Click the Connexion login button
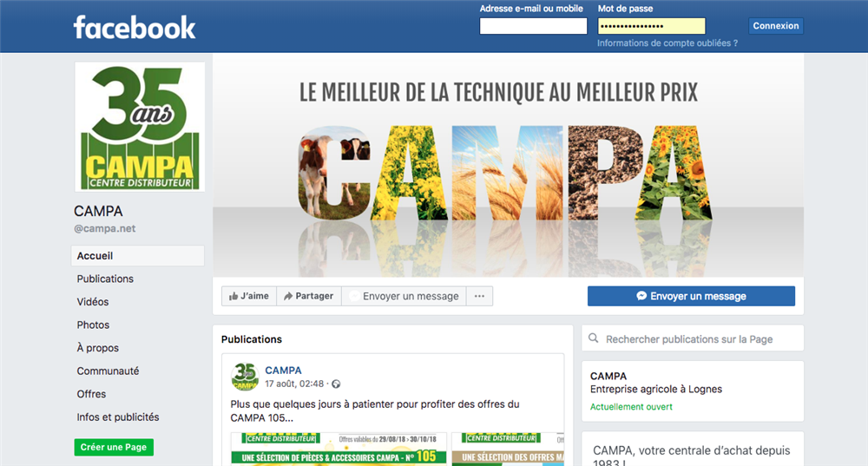 [x=775, y=26]
